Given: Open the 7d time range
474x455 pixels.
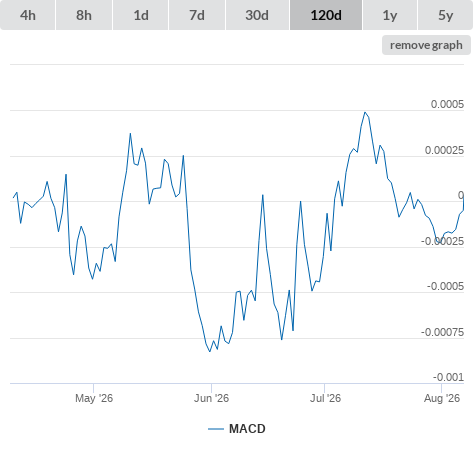Looking at the screenshot, I should (197, 15).
